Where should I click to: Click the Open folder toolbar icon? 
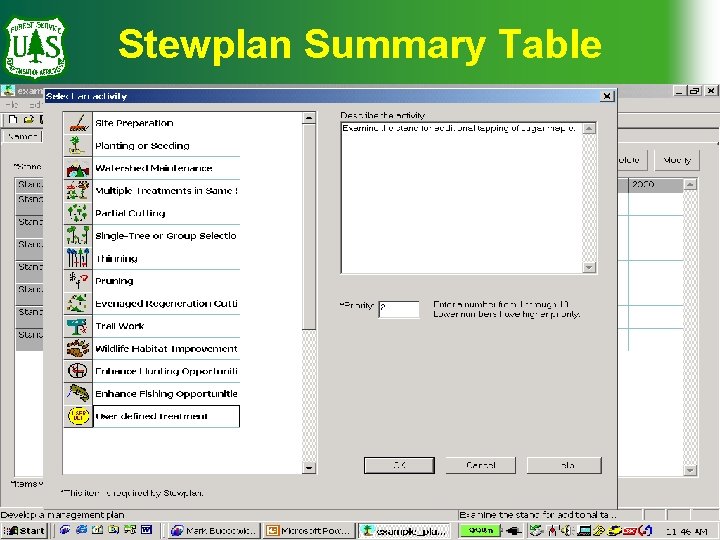[x=29, y=120]
